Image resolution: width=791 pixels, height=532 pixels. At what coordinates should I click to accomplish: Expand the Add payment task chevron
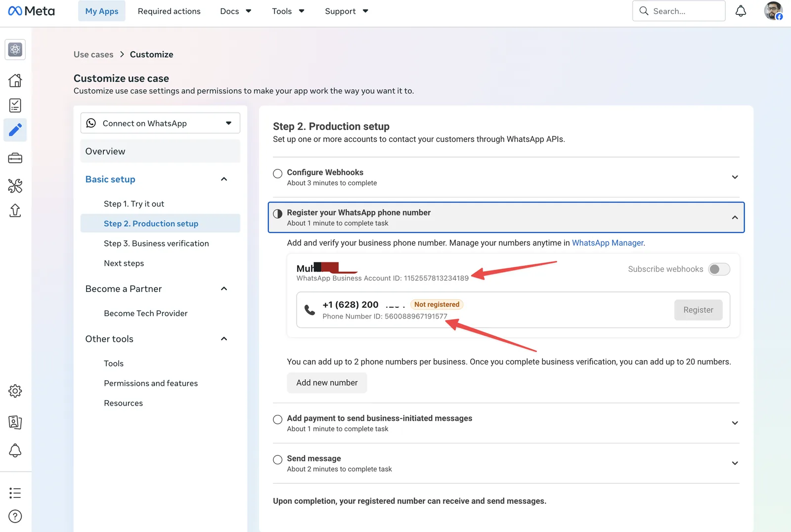tap(735, 423)
